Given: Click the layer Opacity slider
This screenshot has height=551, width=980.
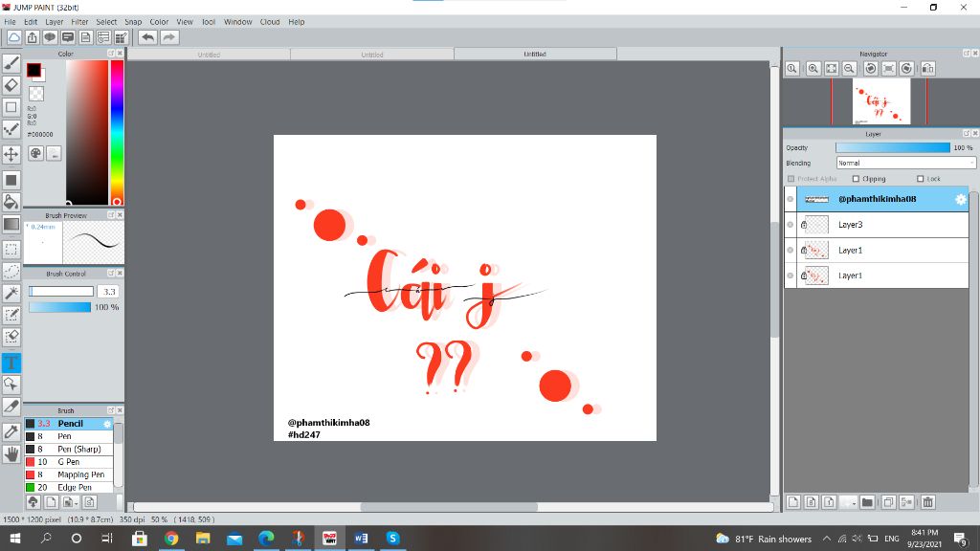Looking at the screenshot, I should (x=893, y=147).
